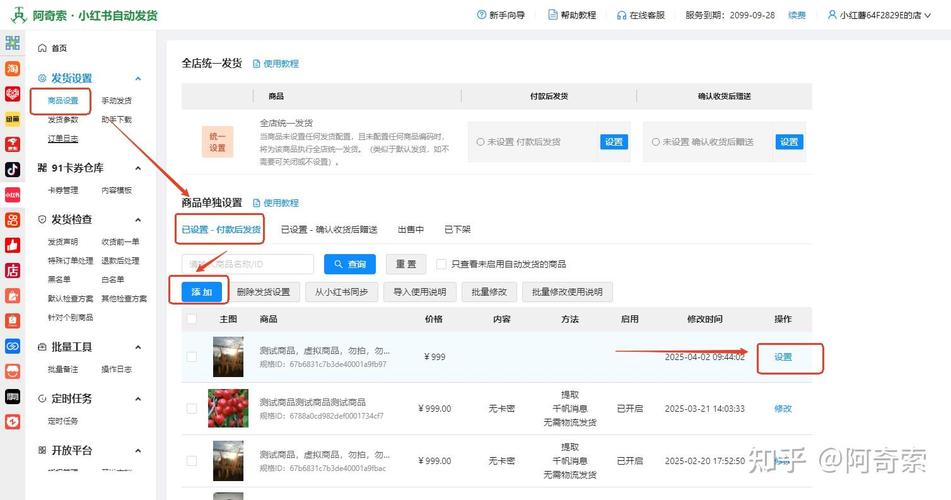Viewport: 951px width, 500px height.
Task: Click 删除发货设置 button
Action: tap(263, 292)
